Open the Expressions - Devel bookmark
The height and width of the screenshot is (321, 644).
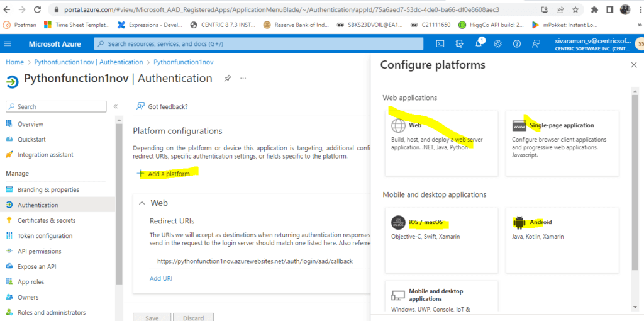point(150,25)
